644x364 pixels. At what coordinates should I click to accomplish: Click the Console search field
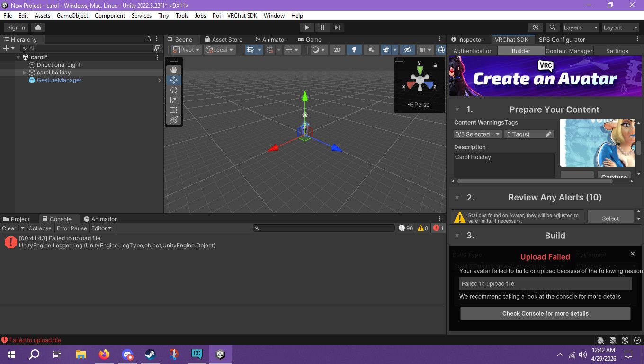324,228
